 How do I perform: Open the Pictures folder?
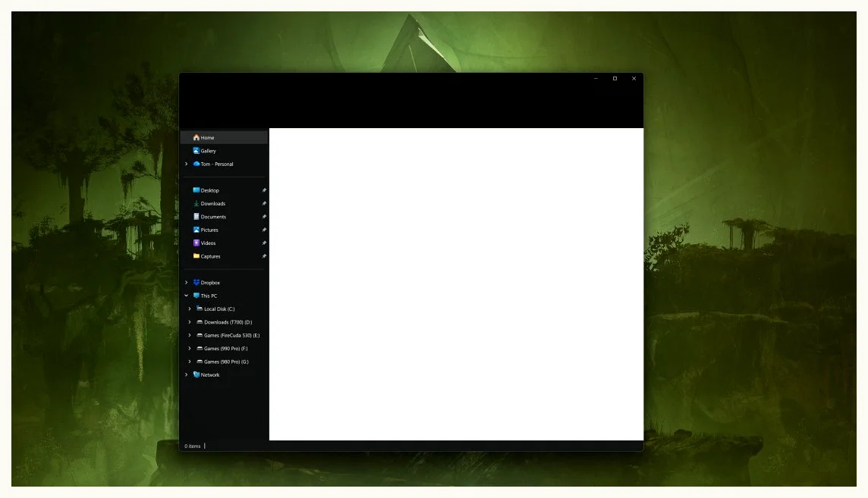click(x=209, y=230)
